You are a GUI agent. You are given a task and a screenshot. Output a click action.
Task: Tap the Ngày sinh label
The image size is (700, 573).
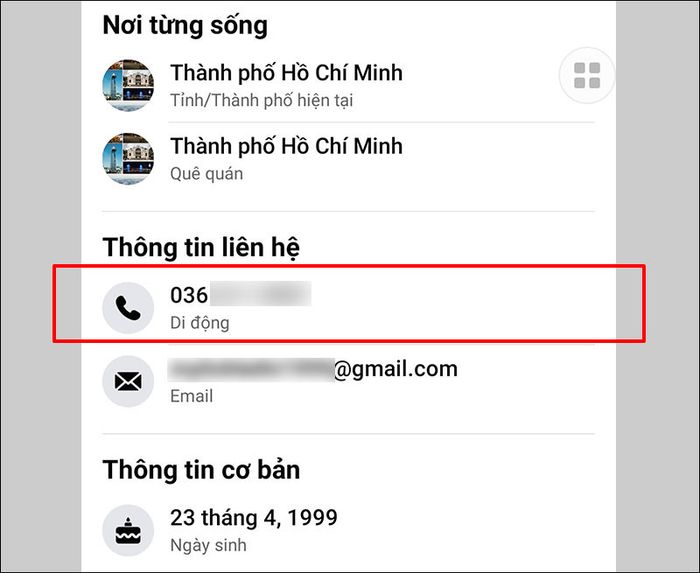(x=208, y=545)
